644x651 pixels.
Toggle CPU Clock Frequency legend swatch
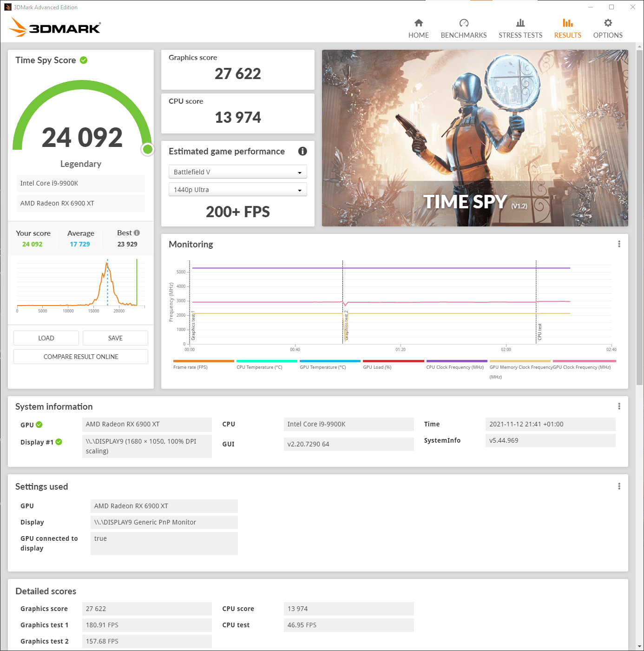pyautogui.click(x=457, y=361)
